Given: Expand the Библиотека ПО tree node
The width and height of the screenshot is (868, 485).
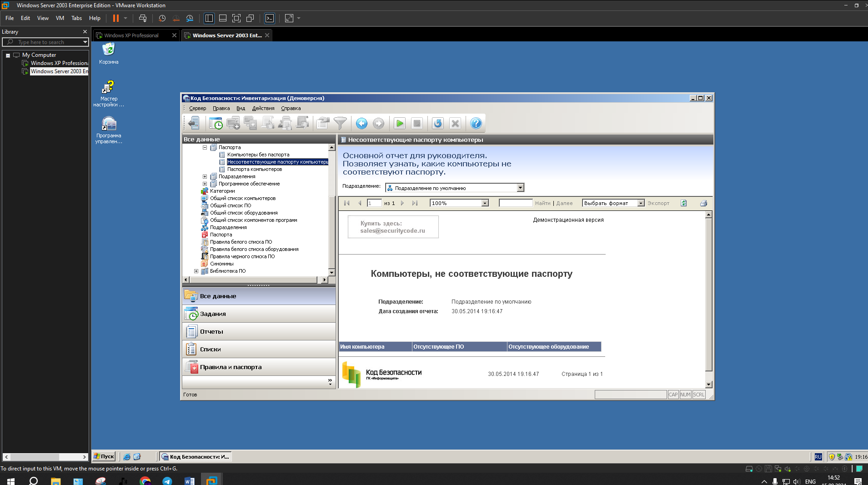Looking at the screenshot, I should [x=196, y=271].
